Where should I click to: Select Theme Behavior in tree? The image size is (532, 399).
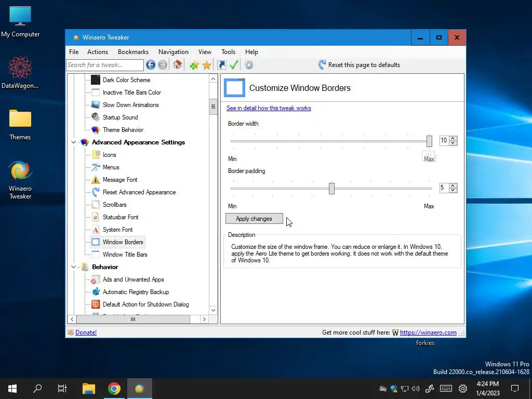point(123,129)
